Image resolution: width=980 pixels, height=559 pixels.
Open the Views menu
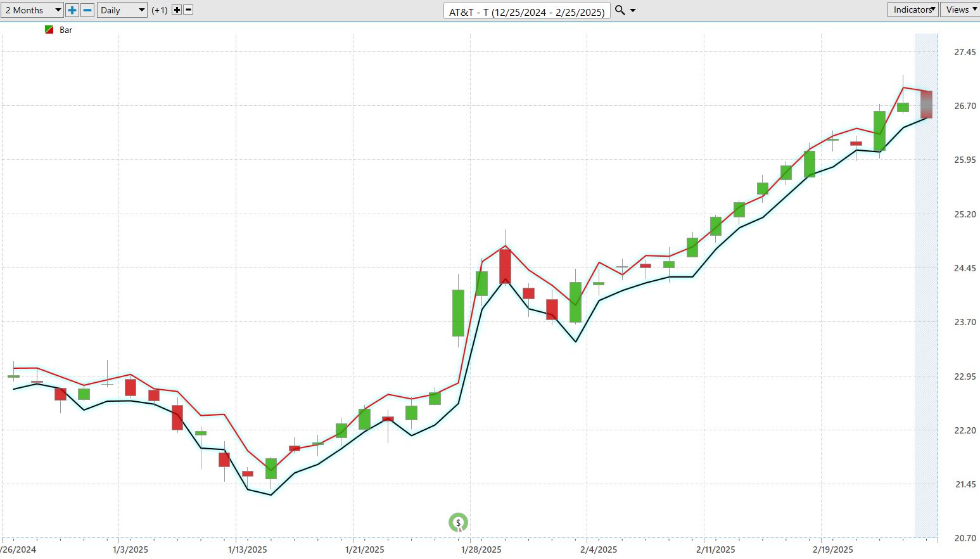coord(960,10)
